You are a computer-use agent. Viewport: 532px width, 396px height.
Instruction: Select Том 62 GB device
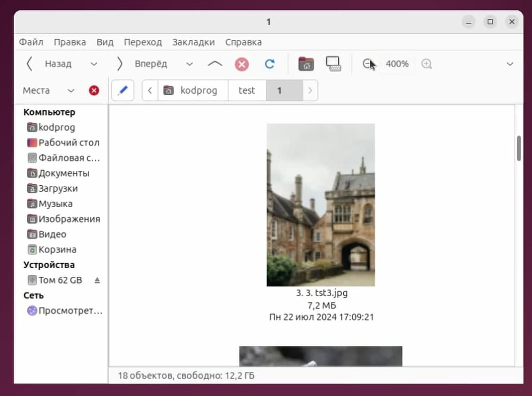pyautogui.click(x=55, y=280)
